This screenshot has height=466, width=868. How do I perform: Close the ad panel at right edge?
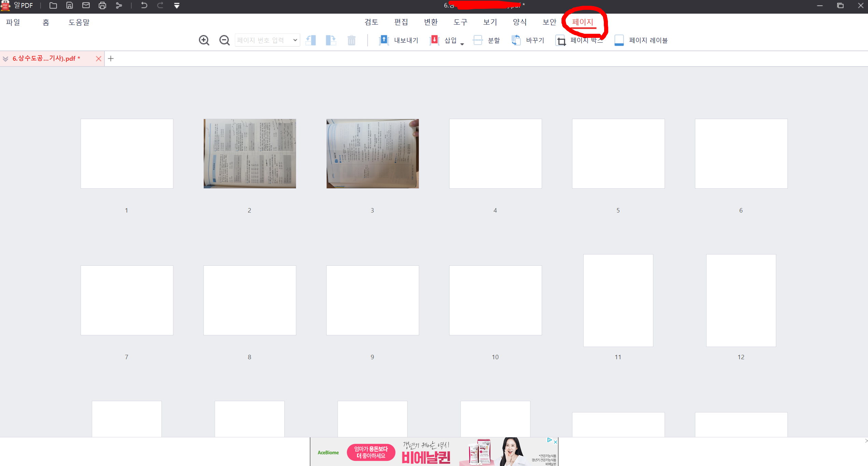[x=866, y=441]
